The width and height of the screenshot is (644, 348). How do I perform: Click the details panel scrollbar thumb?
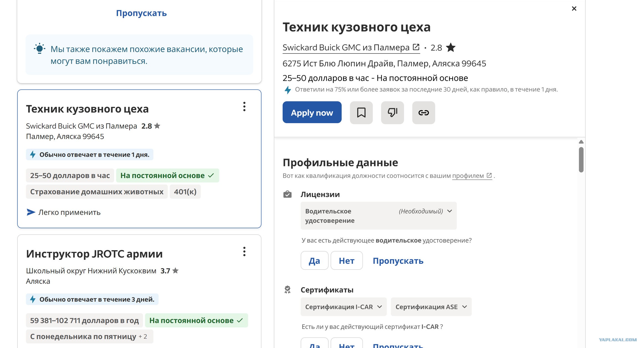(581, 160)
